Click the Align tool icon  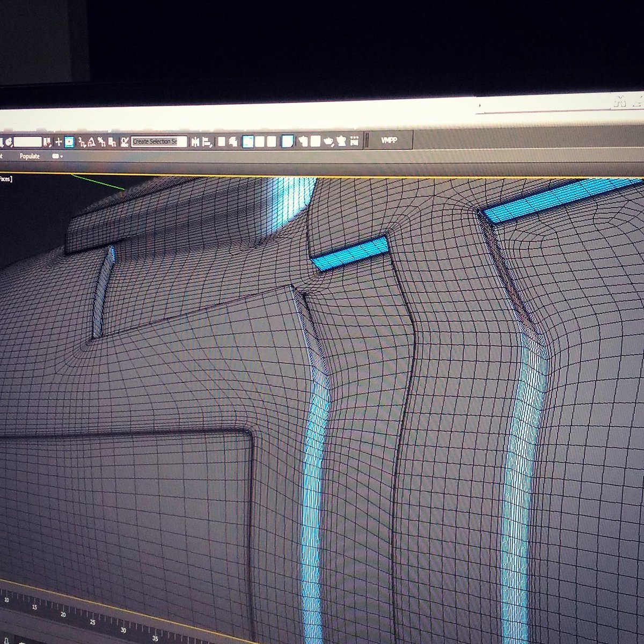[x=208, y=142]
